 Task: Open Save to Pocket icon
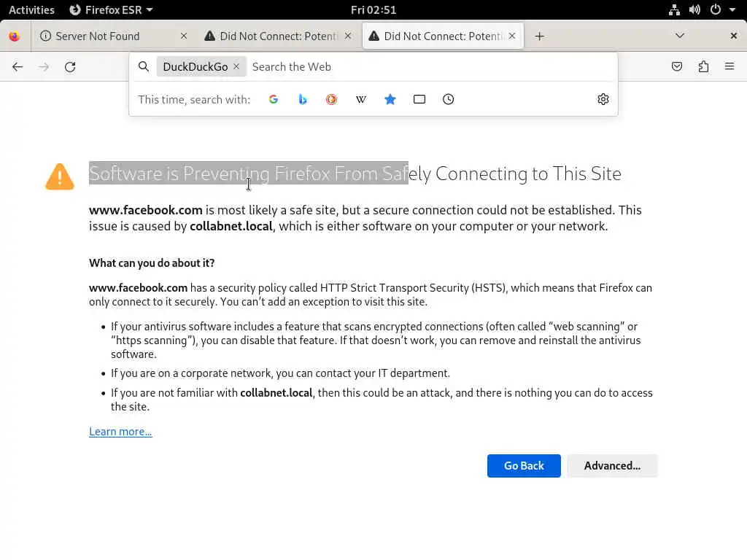pos(676,66)
